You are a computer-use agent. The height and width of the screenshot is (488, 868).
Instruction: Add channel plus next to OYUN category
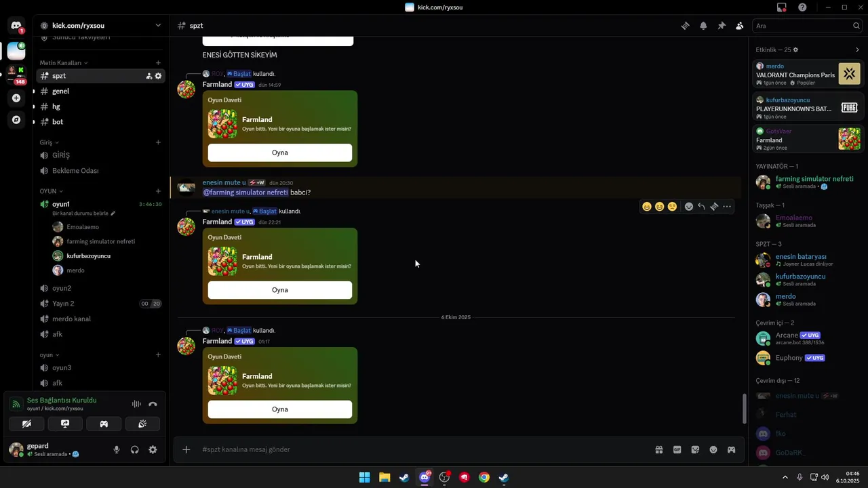point(158,191)
